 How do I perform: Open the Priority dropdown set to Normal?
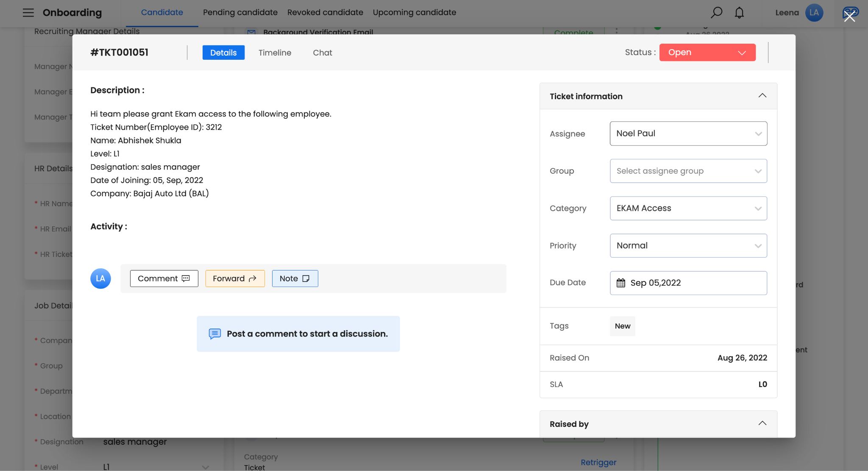point(688,245)
